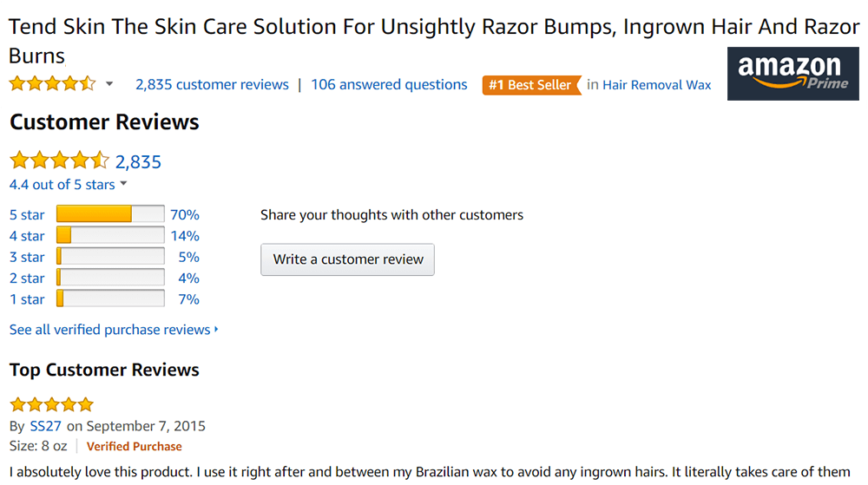Screen dimensions: 868x485
Task: Filter reviews by 5 star
Action: click(x=27, y=214)
